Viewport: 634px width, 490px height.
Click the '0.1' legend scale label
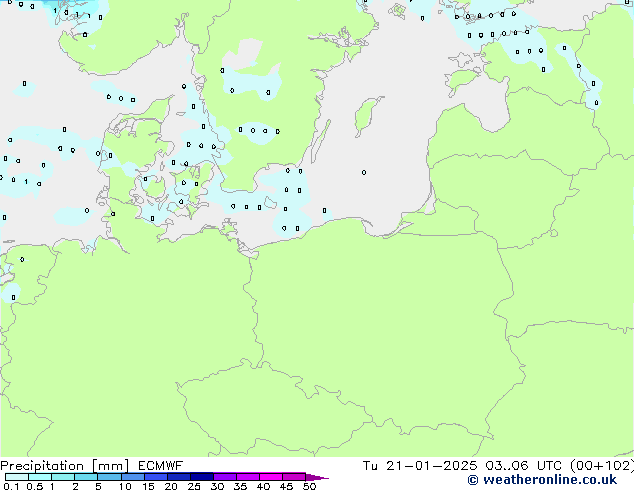[11, 486]
